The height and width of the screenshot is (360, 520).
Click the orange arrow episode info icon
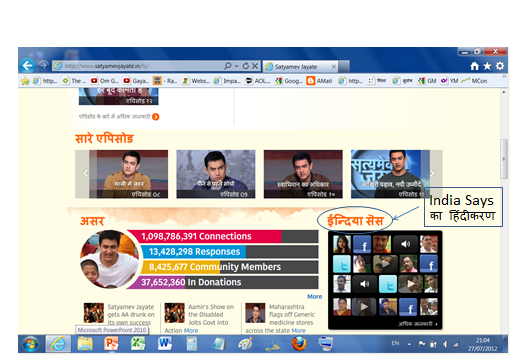click(156, 117)
